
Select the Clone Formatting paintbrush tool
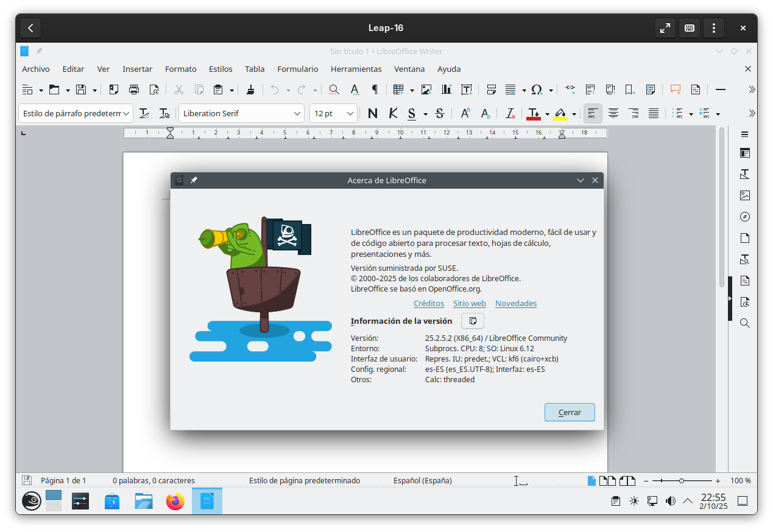(x=250, y=89)
